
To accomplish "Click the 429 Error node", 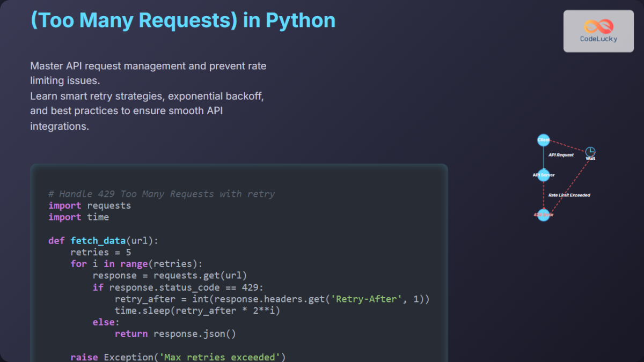I will pos(543,215).
